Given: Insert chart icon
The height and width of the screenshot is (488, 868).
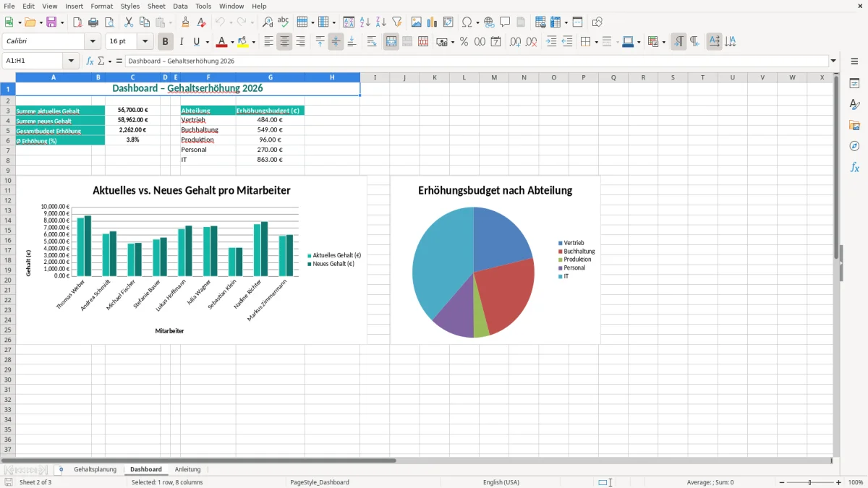Looking at the screenshot, I should point(433,22).
